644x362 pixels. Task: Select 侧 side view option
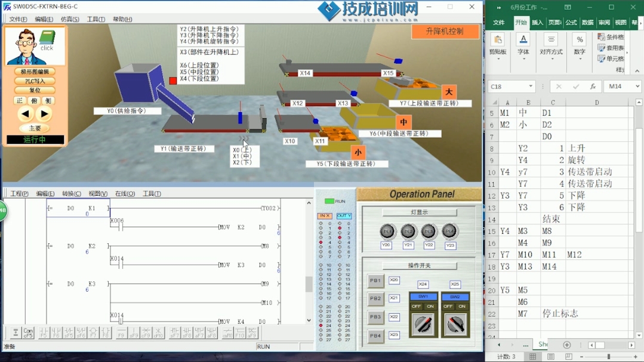48,101
